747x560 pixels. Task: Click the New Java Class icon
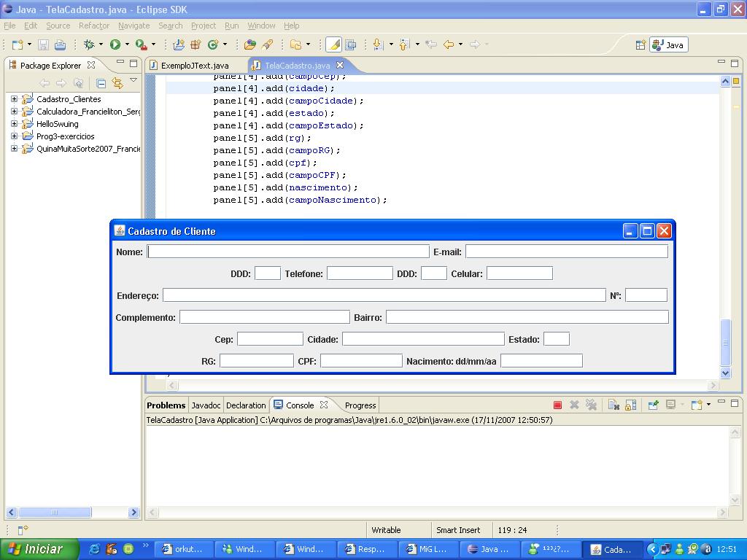click(213, 44)
